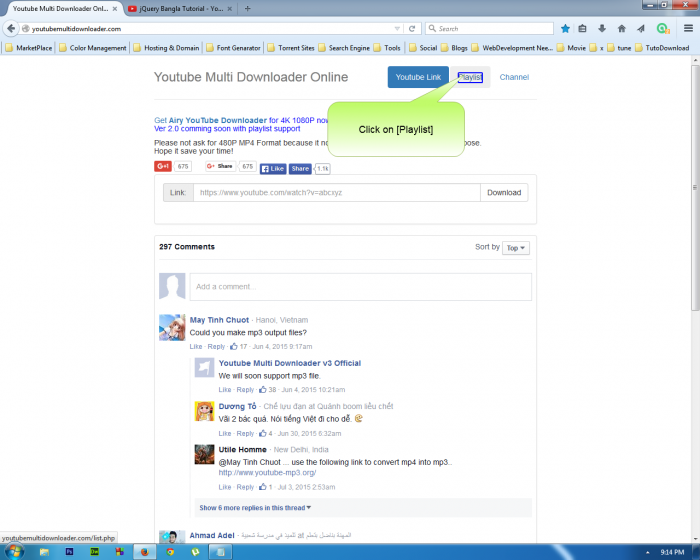
Task: Select Youtube Multi Downloader browser tab
Action: pos(60,8)
